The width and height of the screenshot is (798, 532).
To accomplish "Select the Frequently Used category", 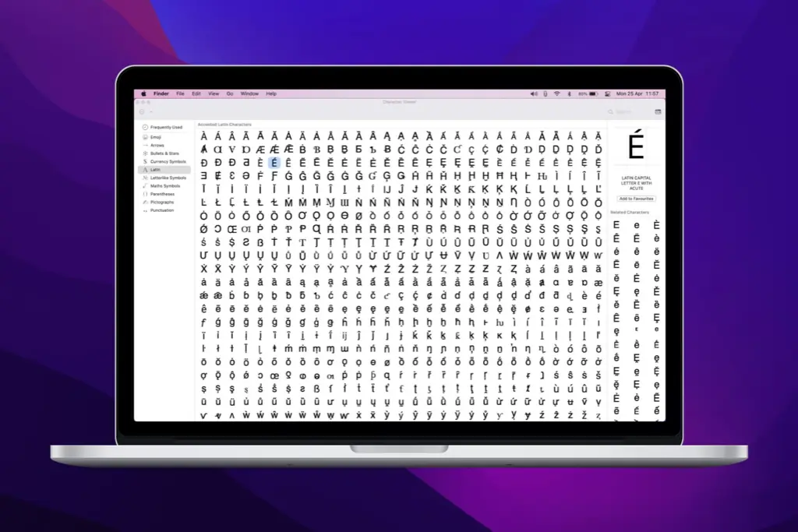I will pyautogui.click(x=164, y=127).
